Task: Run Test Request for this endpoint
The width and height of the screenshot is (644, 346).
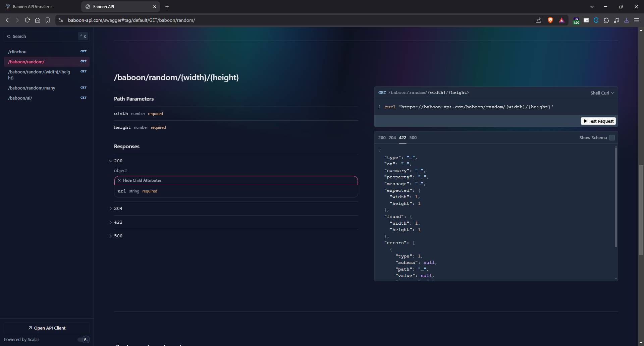Action: [598, 121]
